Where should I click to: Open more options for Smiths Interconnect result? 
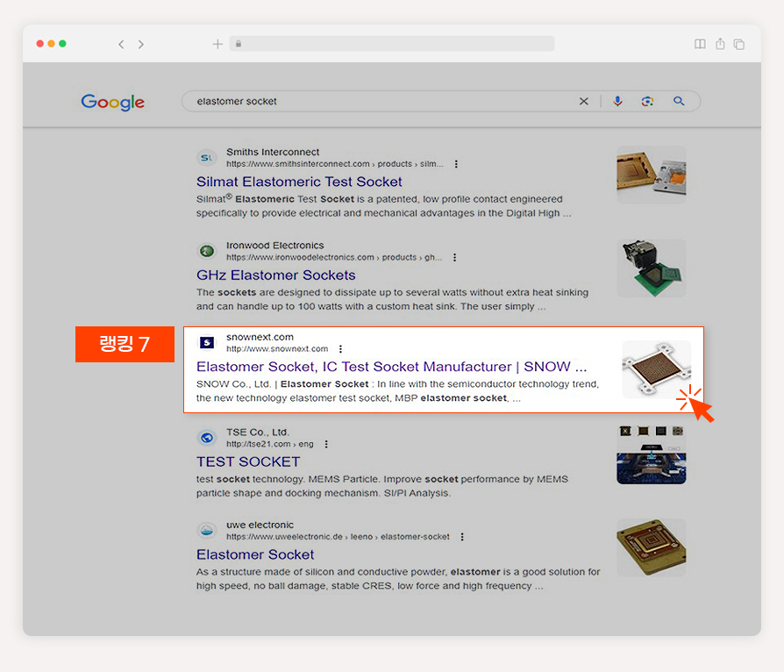coord(456,164)
